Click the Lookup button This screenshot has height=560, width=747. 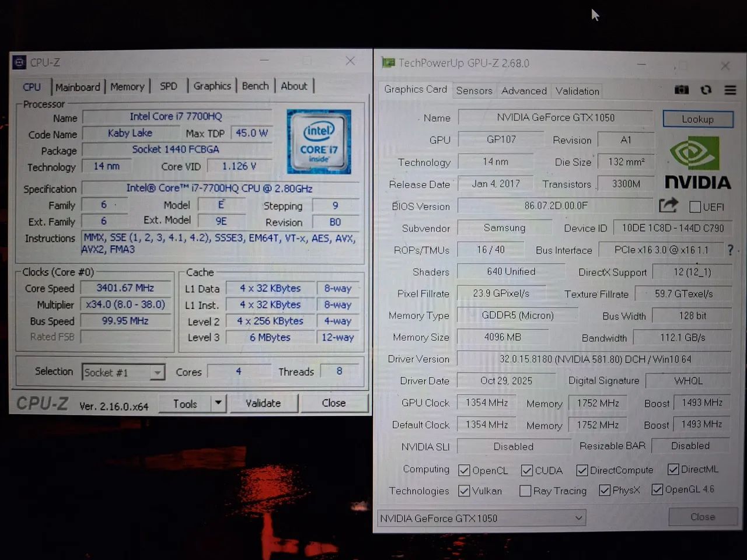coord(697,119)
